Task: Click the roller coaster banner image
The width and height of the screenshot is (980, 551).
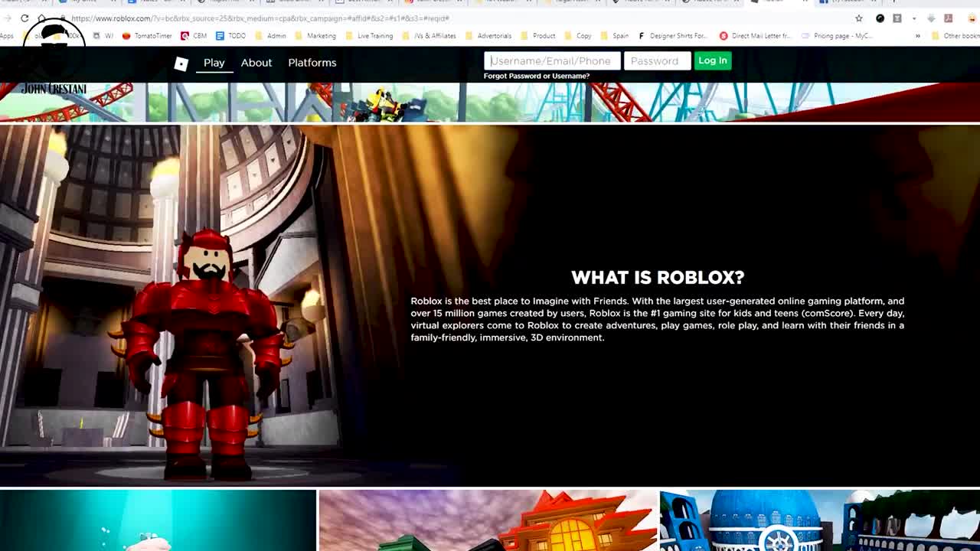Action: [x=490, y=102]
